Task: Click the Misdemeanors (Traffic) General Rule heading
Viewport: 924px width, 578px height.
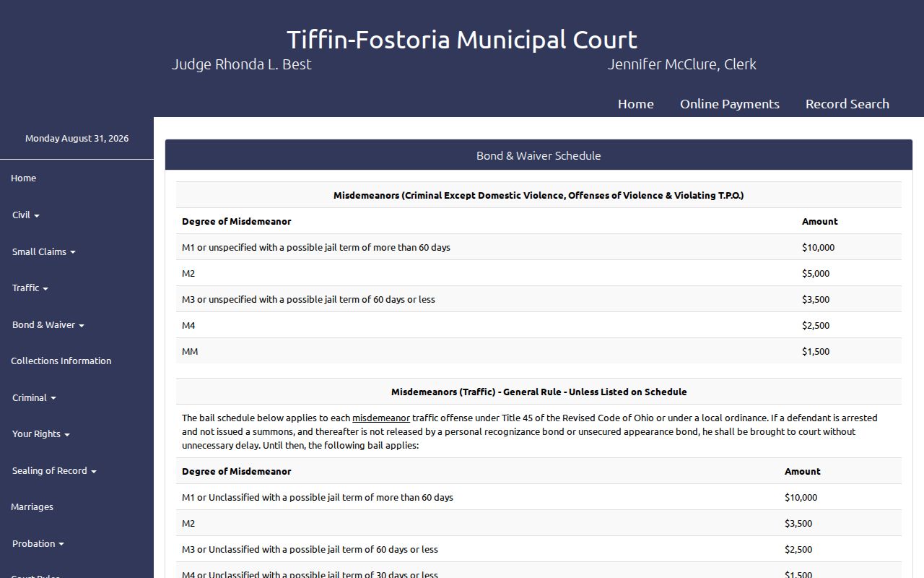Action: tap(539, 392)
